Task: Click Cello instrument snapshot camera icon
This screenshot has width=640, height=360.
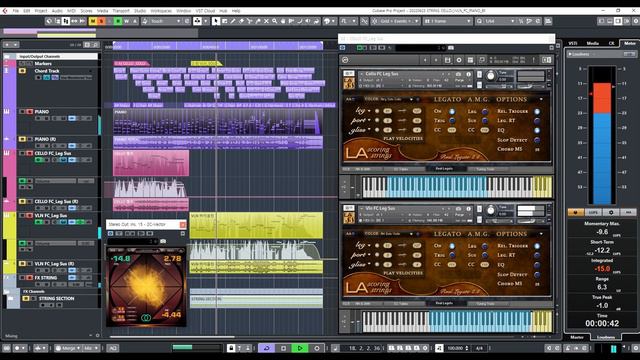Action: [458, 74]
